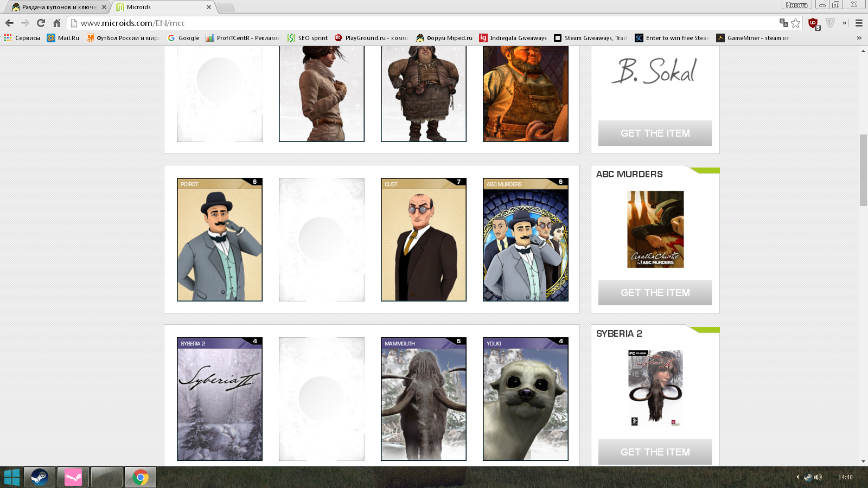
Task: Close the Раздача купонов tab
Action: 104,7
